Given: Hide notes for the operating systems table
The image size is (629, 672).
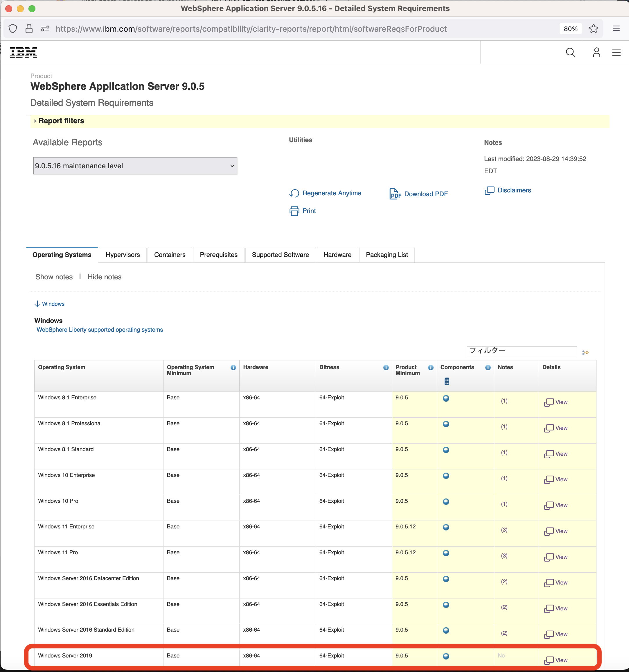Looking at the screenshot, I should point(104,277).
